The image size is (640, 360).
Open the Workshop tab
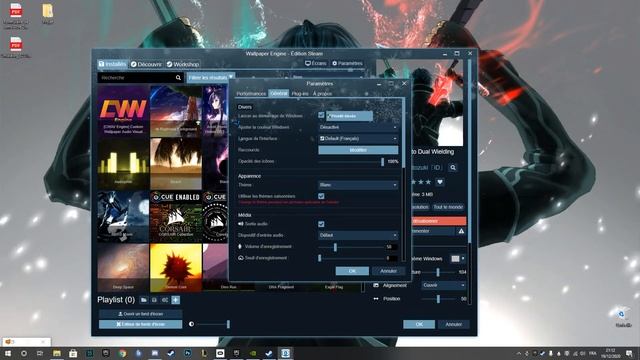pyautogui.click(x=183, y=64)
